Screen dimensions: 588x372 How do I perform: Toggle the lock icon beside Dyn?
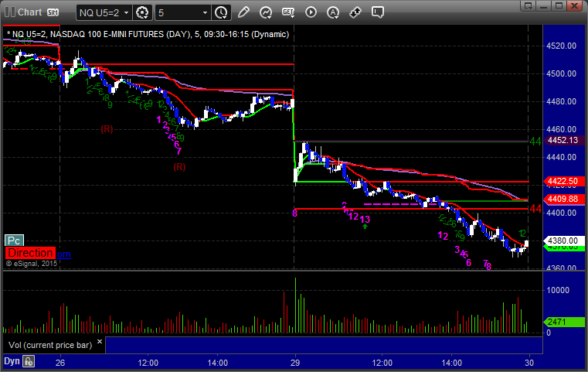[x=29, y=361]
